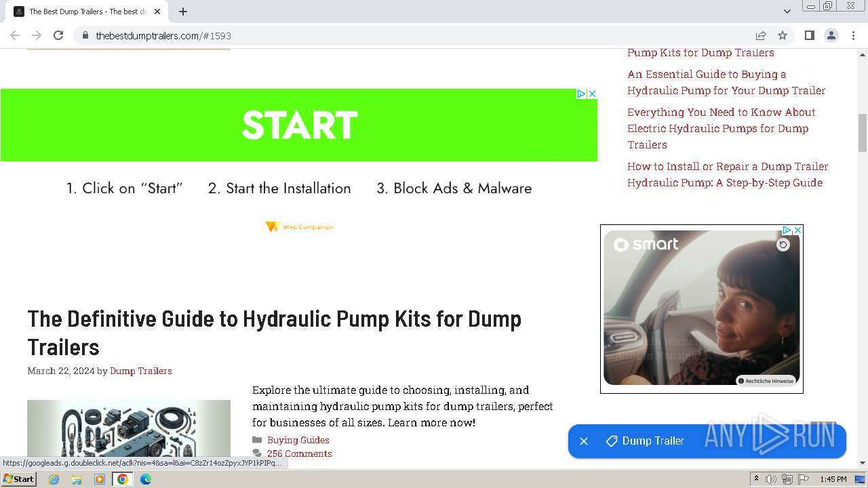Open the 256 Comments link
The height and width of the screenshot is (488, 868).
(x=299, y=453)
